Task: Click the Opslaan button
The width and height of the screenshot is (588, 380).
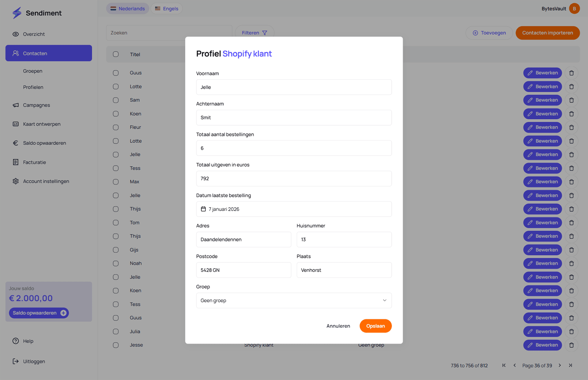Action: (375, 326)
